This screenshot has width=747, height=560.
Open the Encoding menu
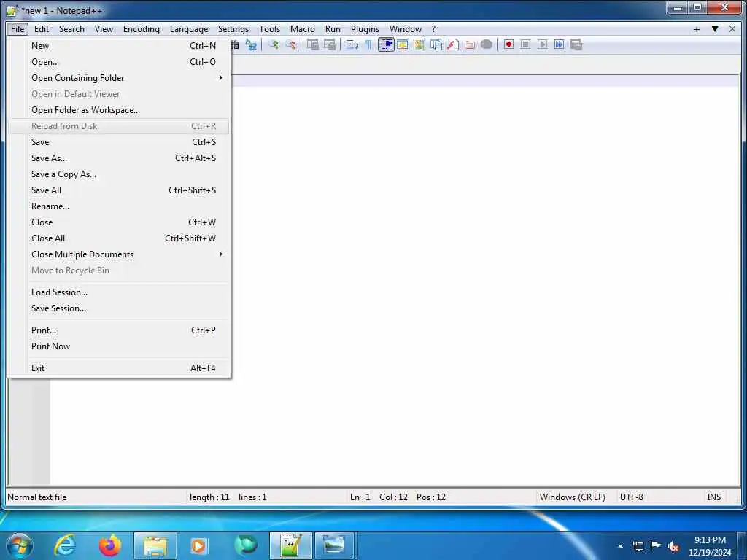pos(141,29)
